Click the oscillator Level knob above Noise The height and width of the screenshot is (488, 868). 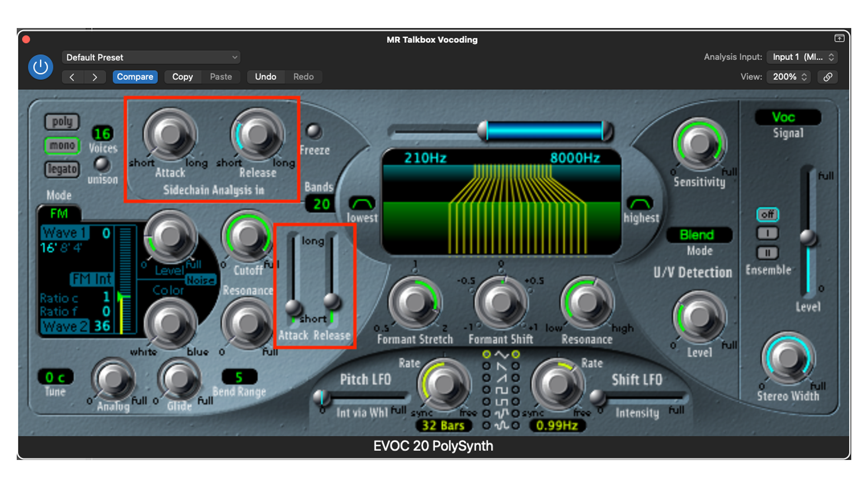[170, 236]
